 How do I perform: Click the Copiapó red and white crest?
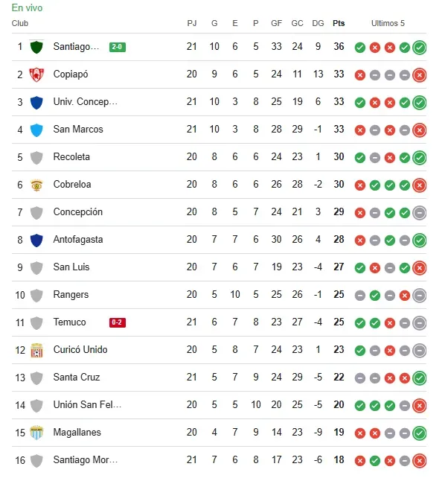[x=36, y=74]
